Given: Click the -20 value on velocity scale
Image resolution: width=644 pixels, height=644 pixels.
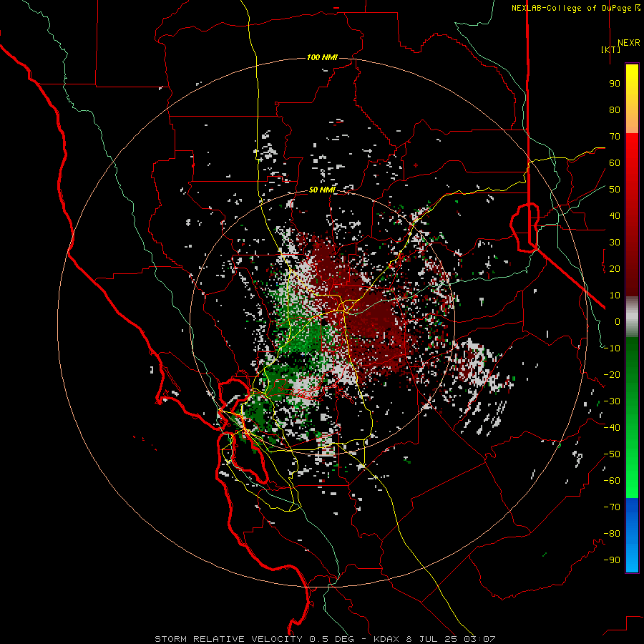Looking at the screenshot, I should click(612, 375).
